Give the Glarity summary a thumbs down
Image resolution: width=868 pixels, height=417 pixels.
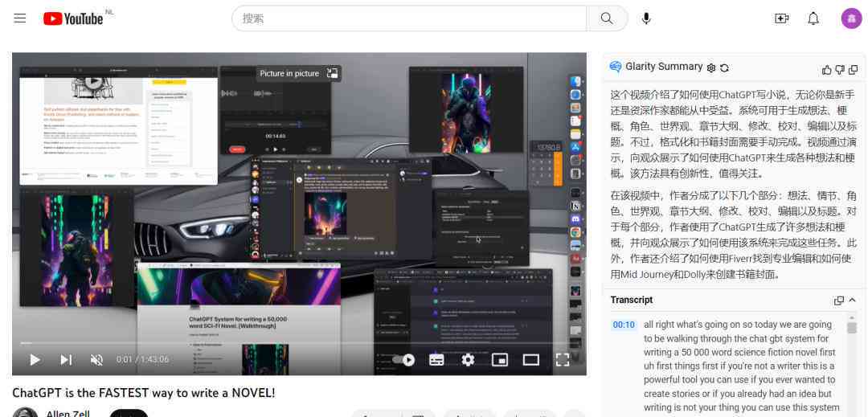pyautogui.click(x=840, y=70)
